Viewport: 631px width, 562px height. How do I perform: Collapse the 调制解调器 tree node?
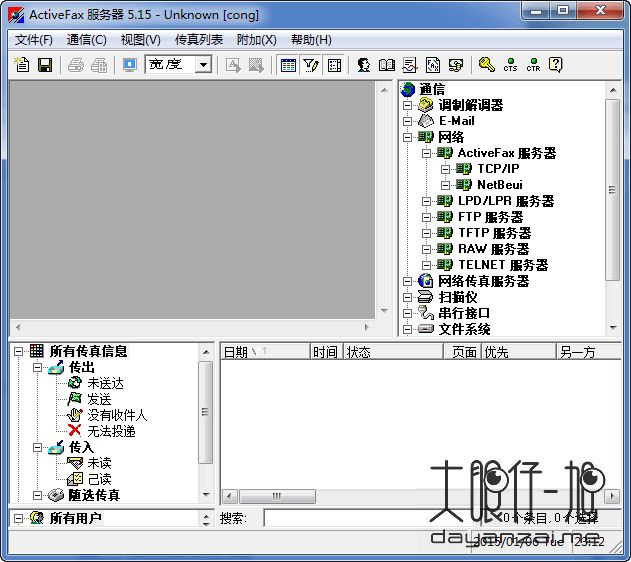[407, 105]
